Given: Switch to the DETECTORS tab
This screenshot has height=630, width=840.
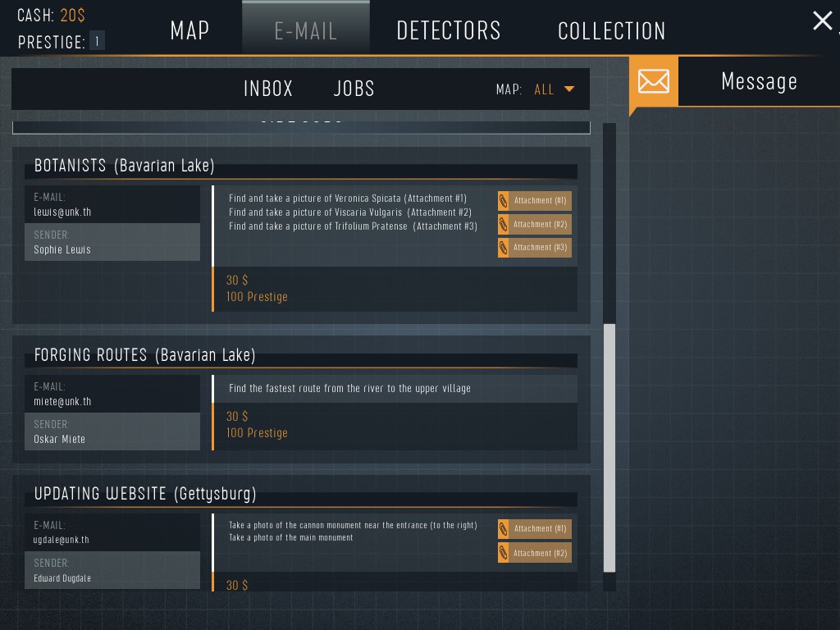Looking at the screenshot, I should point(449,30).
